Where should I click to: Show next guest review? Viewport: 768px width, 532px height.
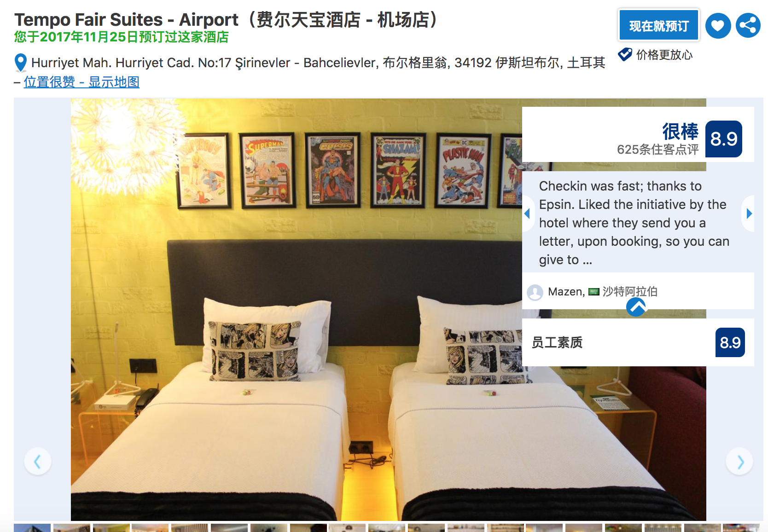749,214
